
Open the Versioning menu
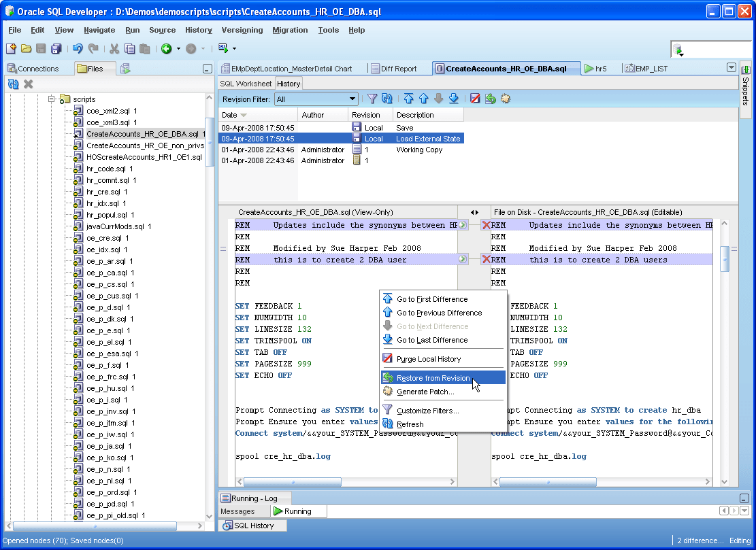[x=242, y=30]
